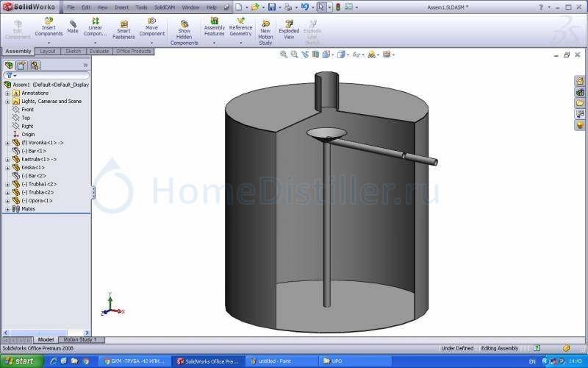Create a New Motion Study
588x368 pixels.
(x=265, y=33)
